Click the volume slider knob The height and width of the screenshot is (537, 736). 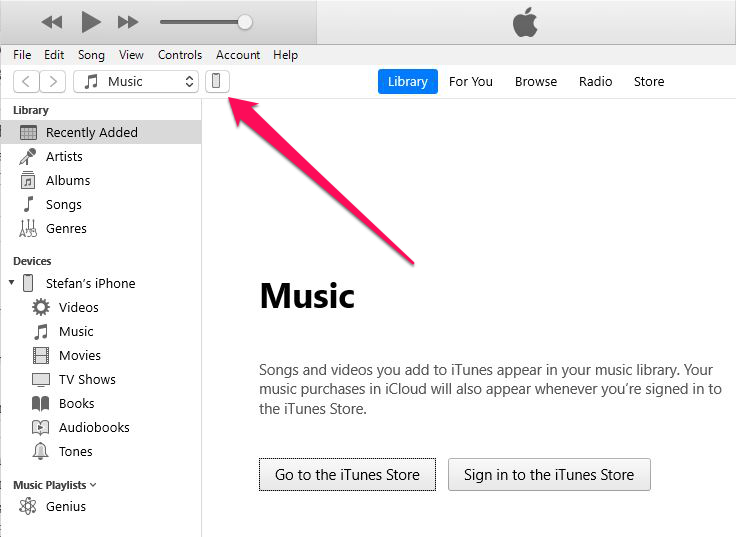click(x=245, y=22)
